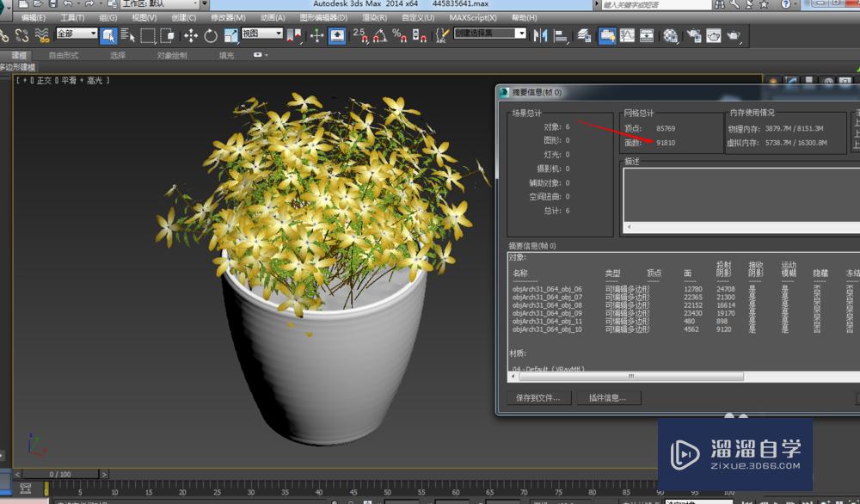
Task: Click the 0 / 100 timeline slider
Action: tap(60, 474)
